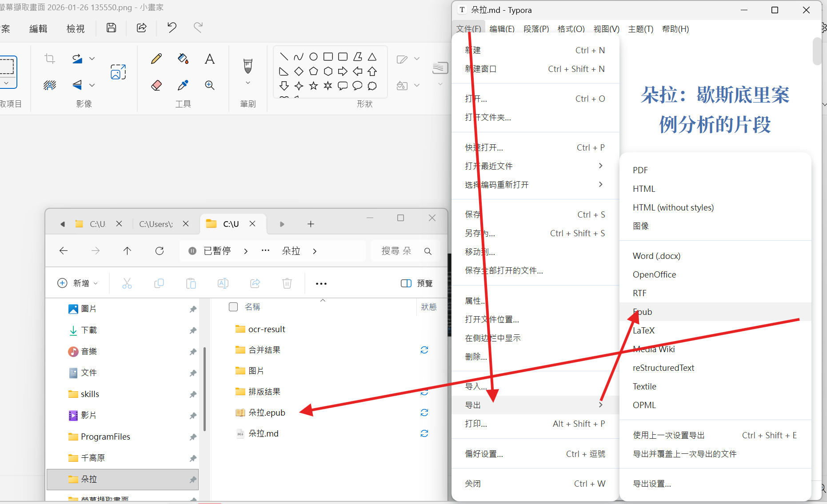Screen dimensions: 827x504
Task: Go back in File Explorer
Action: click(x=64, y=251)
